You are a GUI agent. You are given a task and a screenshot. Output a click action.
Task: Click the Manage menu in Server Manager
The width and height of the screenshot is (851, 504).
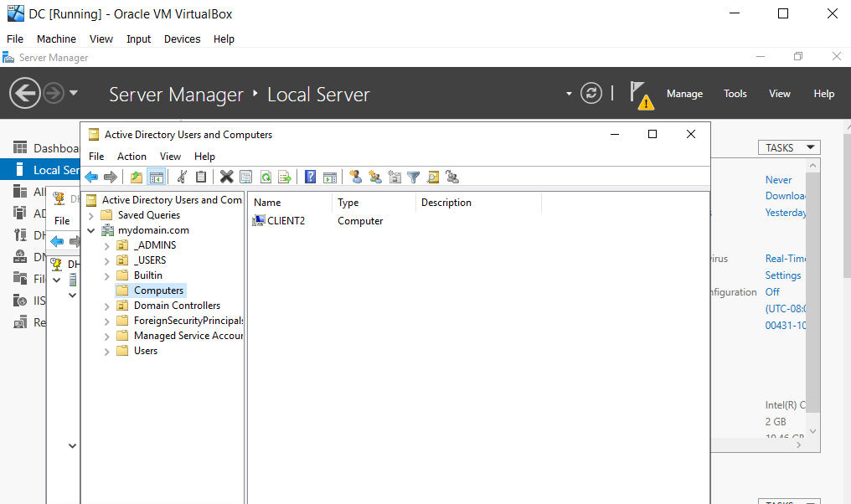point(684,93)
